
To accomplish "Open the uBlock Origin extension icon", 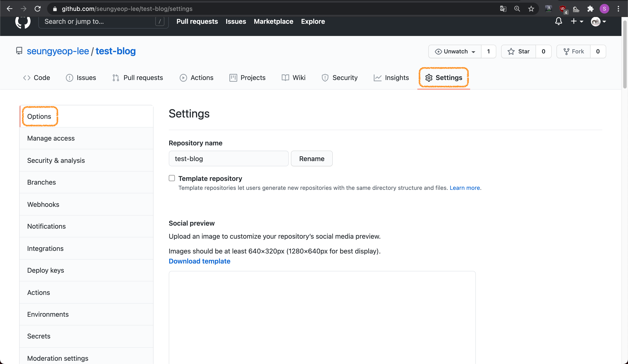I will pos(562,9).
